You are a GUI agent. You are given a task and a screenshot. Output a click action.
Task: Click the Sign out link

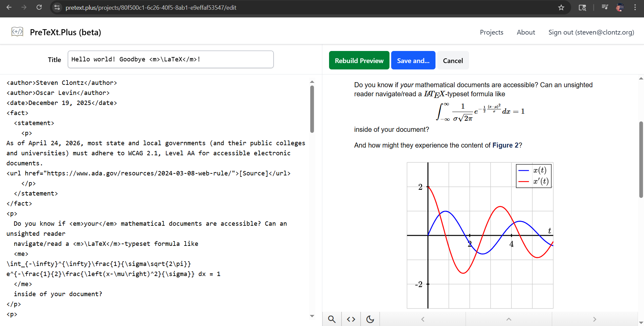591,32
